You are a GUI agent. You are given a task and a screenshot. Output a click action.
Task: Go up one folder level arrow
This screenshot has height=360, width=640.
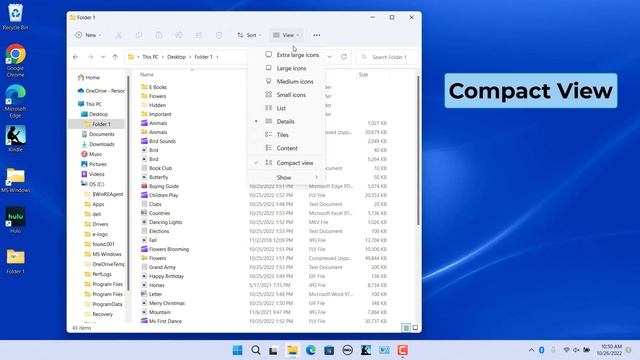(115, 57)
